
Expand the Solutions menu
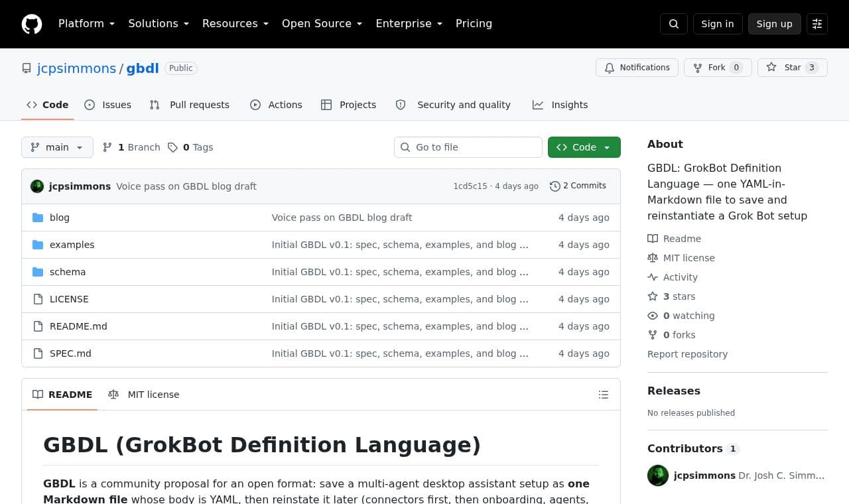(x=159, y=24)
